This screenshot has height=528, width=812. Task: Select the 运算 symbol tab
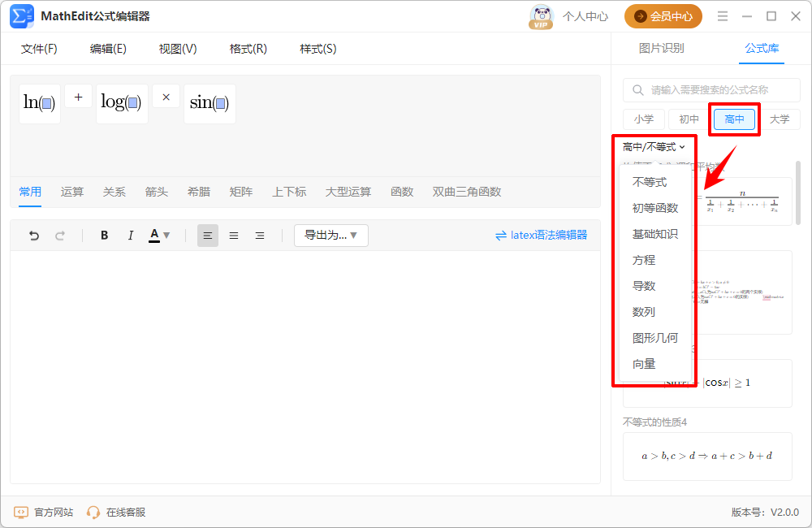point(72,192)
